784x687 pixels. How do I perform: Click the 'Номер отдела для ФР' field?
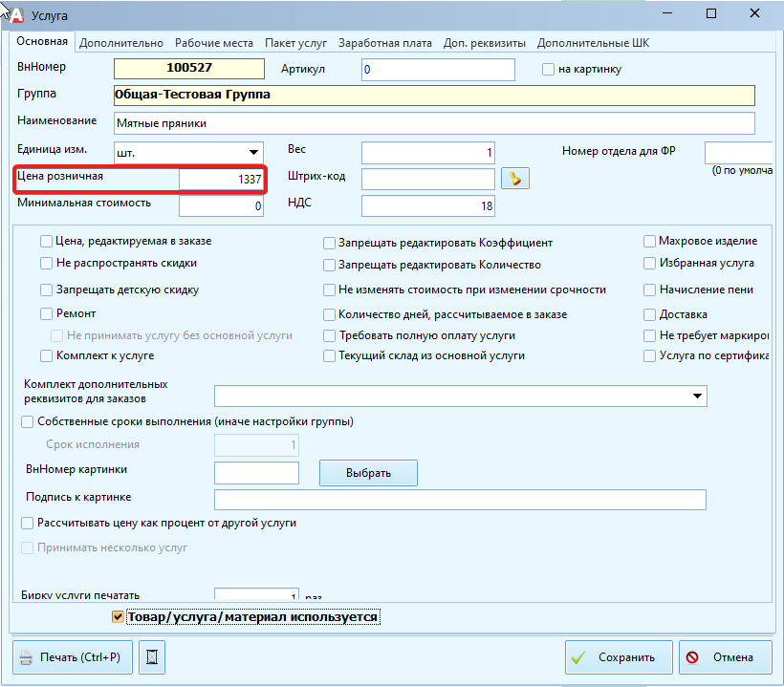tap(738, 152)
